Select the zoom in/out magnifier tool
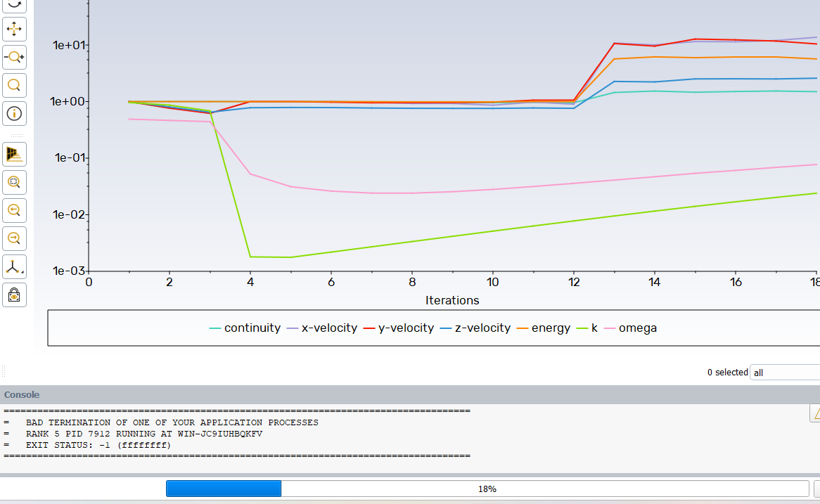 tap(14, 57)
